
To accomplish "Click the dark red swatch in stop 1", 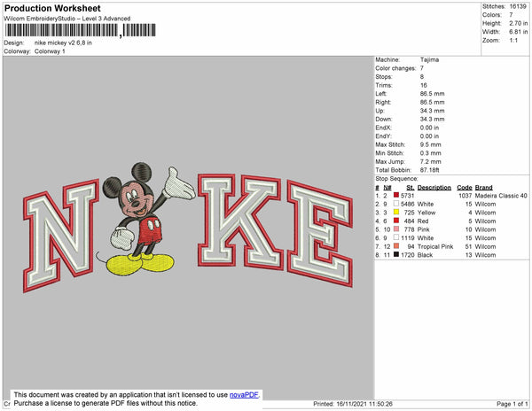I will point(396,195).
